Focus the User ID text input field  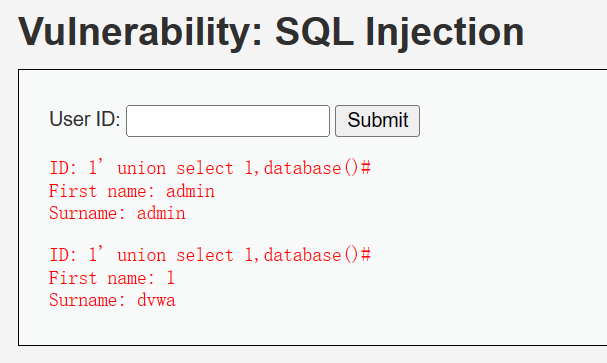228,121
